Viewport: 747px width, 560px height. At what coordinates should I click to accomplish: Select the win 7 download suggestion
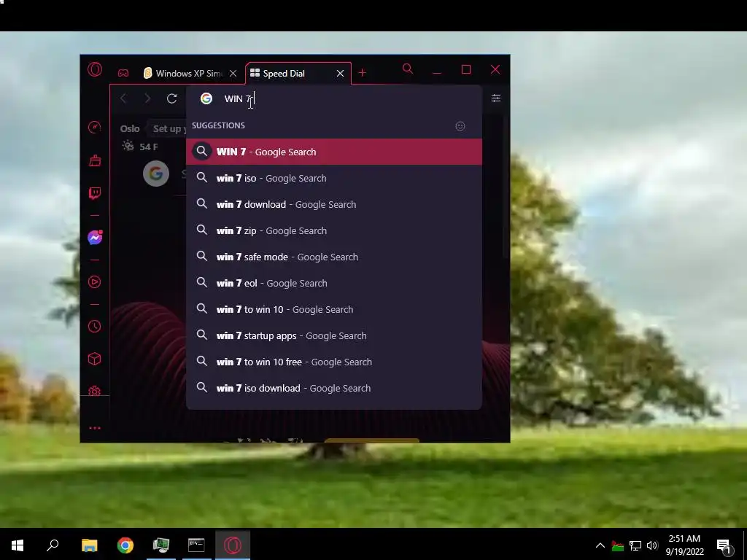334,204
